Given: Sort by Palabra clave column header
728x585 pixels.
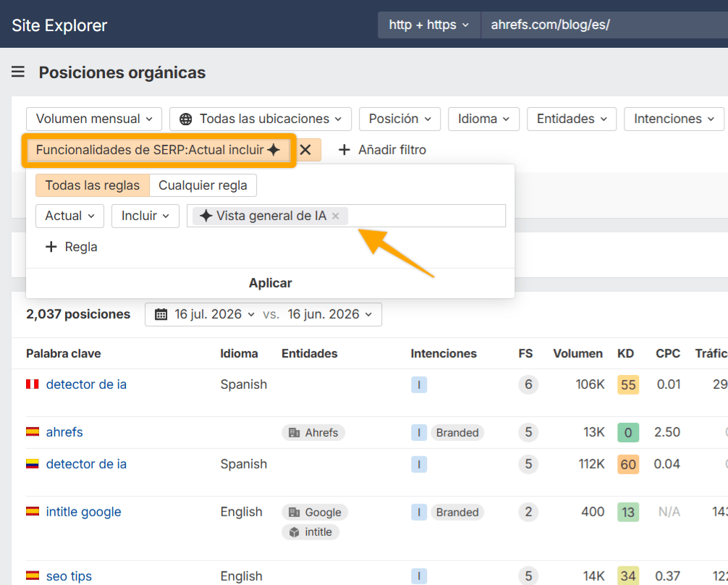Looking at the screenshot, I should click(x=64, y=353).
